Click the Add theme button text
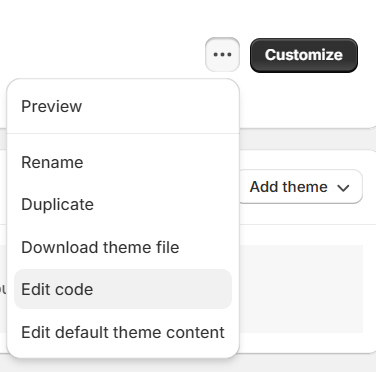This screenshot has height=372, width=376. tap(289, 187)
